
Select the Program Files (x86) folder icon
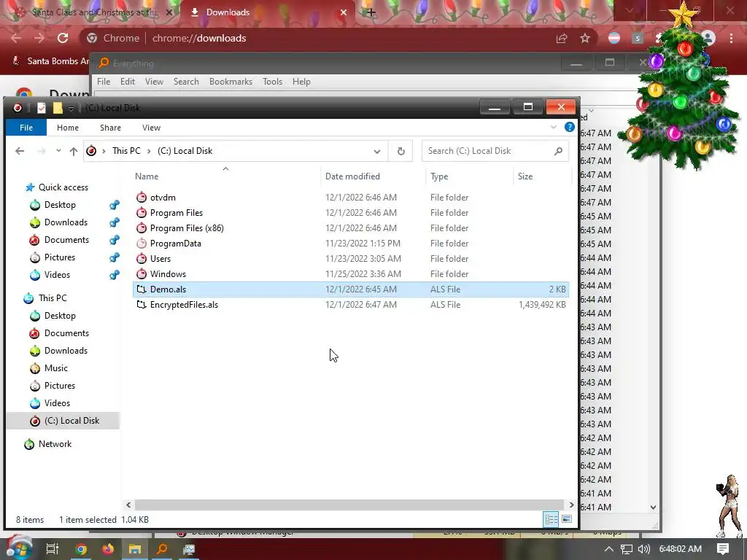(x=141, y=227)
